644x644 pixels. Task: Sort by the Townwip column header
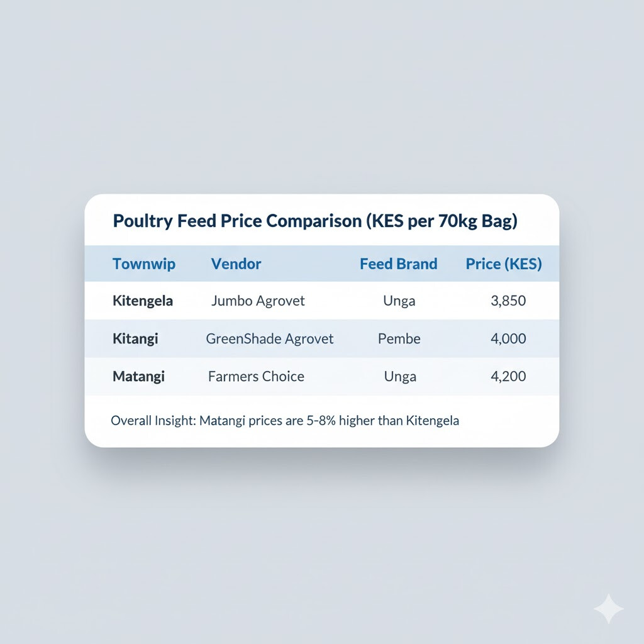coord(144,264)
